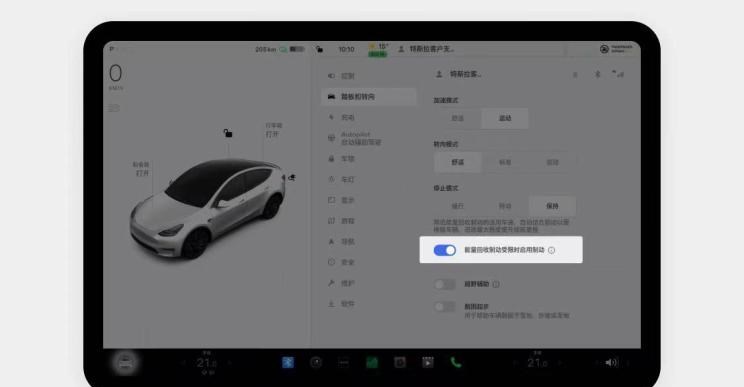Select 溜行 roll stopping mode
Image resolution: width=744 pixels, height=387 pixels.
(x=505, y=206)
